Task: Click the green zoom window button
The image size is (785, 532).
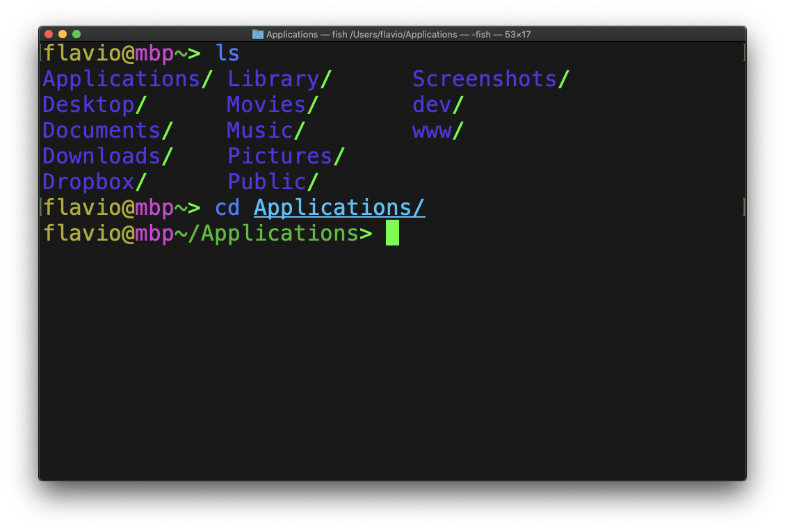Action: click(x=76, y=34)
